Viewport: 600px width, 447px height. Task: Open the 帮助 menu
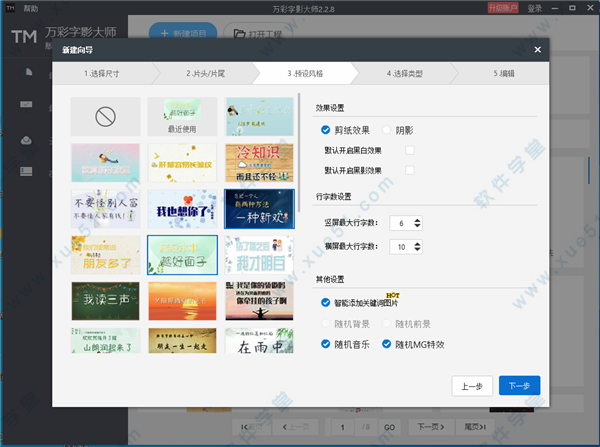click(x=32, y=8)
